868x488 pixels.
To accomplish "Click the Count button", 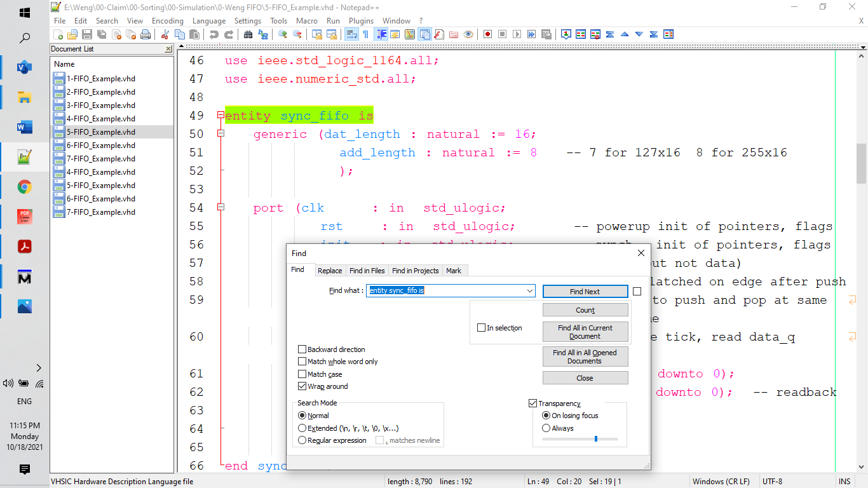I will tap(585, 310).
